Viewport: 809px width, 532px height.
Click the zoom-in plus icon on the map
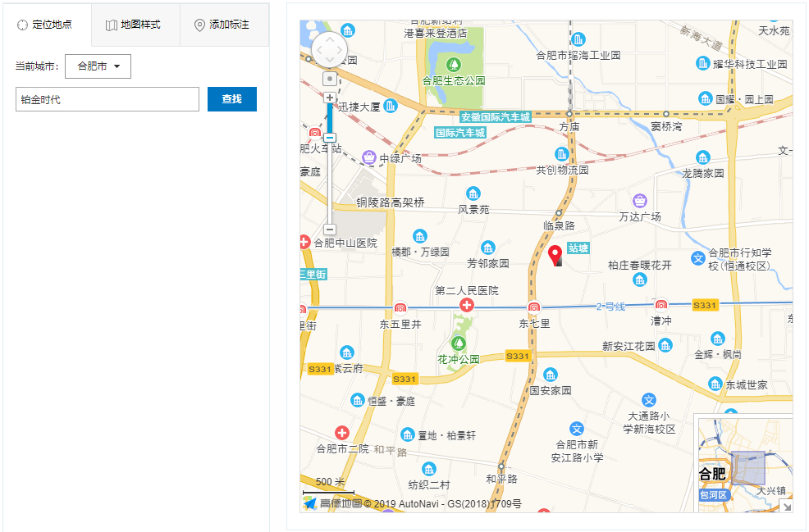[x=330, y=97]
